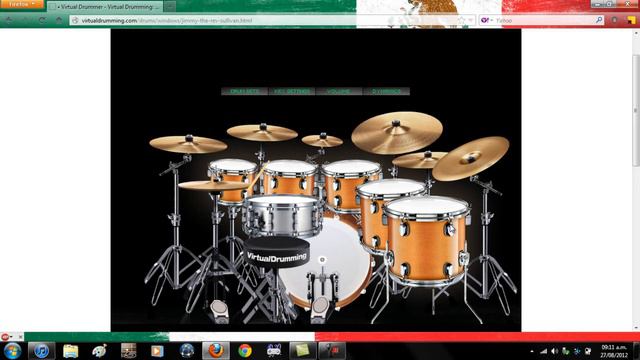The height and width of the screenshot is (360, 640).
Task: Launch iTunes from the taskbar
Action: coord(41,351)
